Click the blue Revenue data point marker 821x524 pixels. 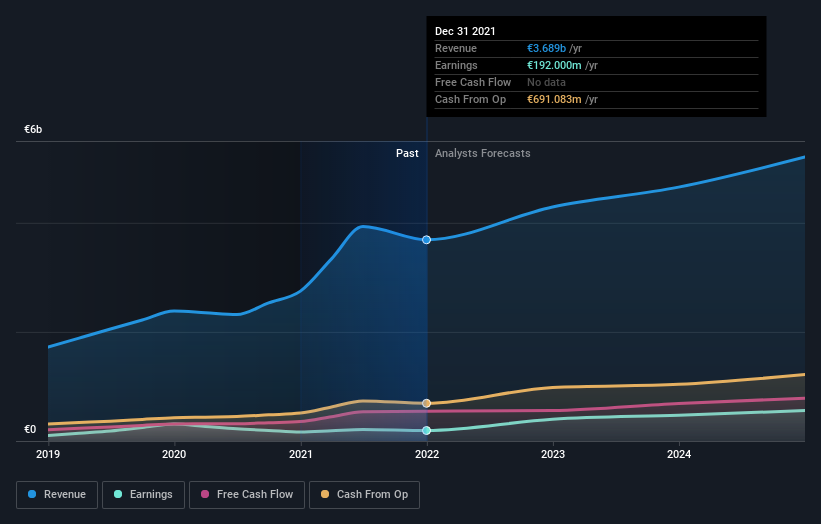(427, 240)
